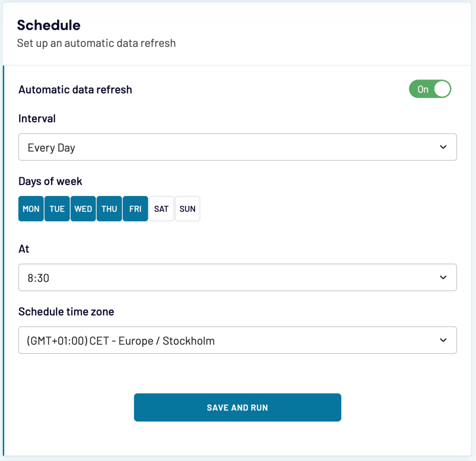Deselect the FRI day button
Viewport: 476px width, 461px height.
(x=135, y=208)
